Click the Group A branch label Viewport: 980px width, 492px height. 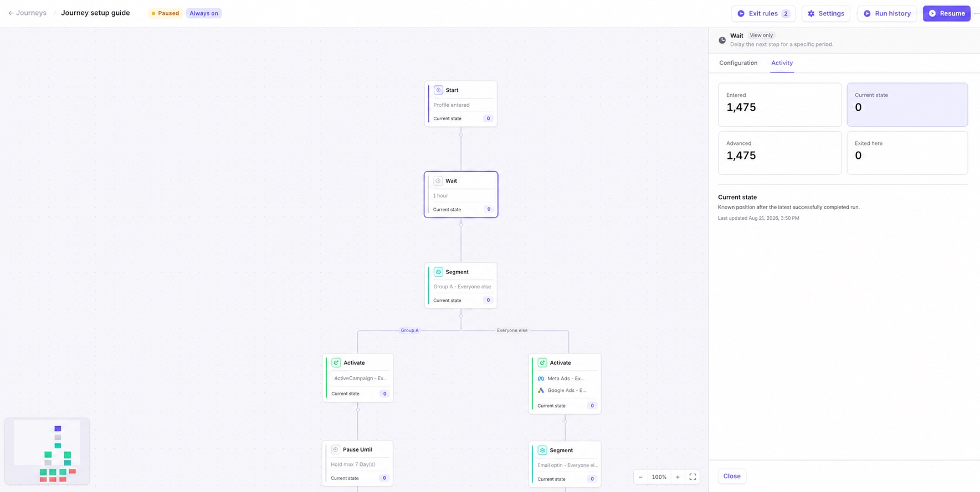pyautogui.click(x=410, y=330)
